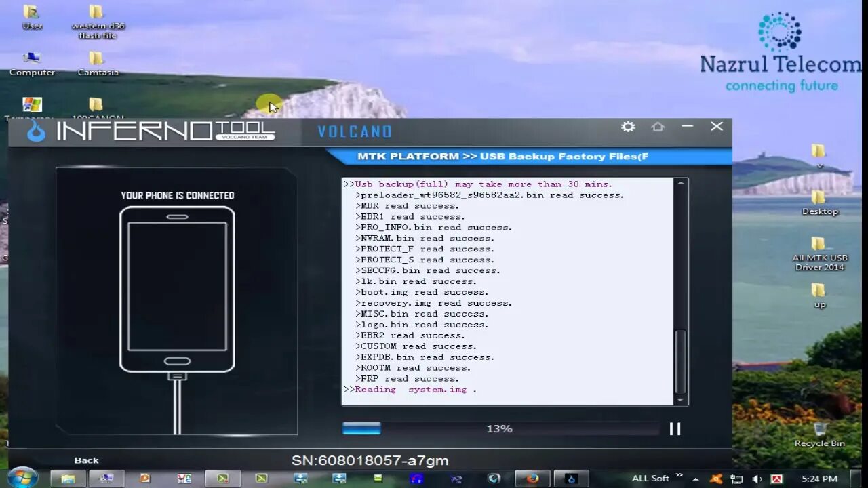Click the VOLCANO title label
The width and height of the screenshot is (868, 488).
point(355,132)
